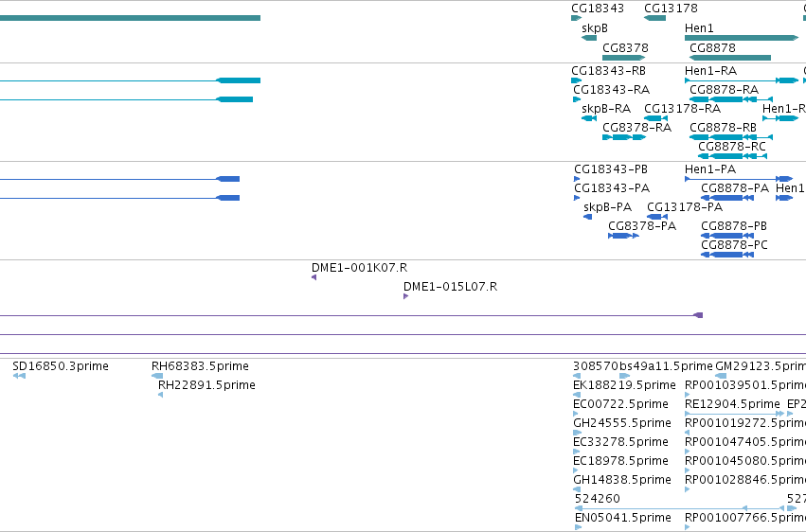Select the CG8878 gene bar glyph
Image resolution: width=806 pixels, height=532 pixels.
pyautogui.click(x=730, y=58)
